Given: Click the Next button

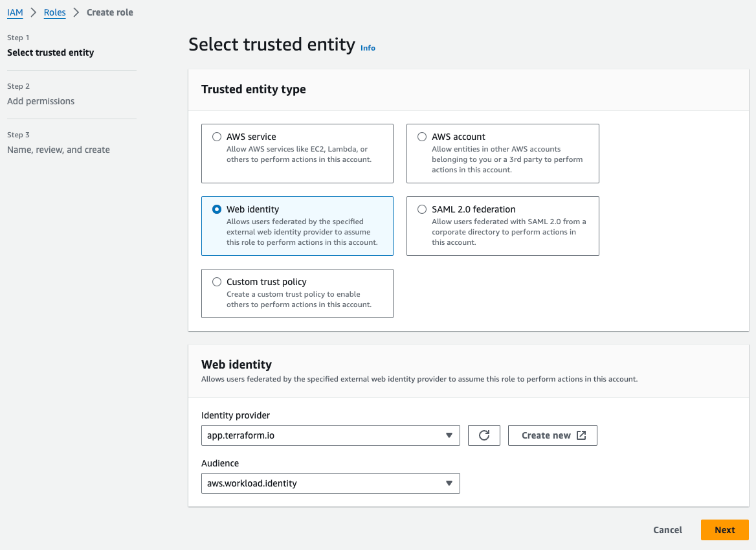Looking at the screenshot, I should point(724,530).
